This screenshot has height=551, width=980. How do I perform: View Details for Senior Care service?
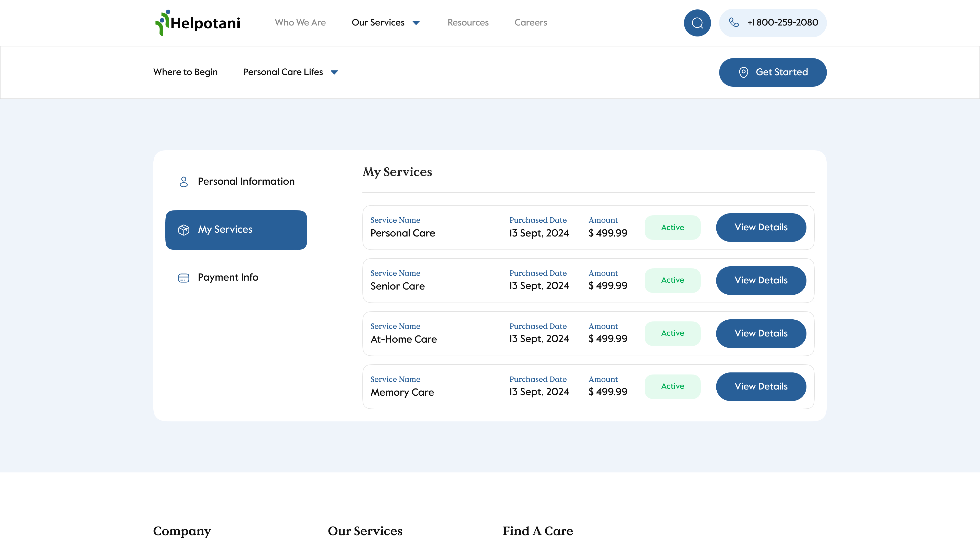coord(761,280)
